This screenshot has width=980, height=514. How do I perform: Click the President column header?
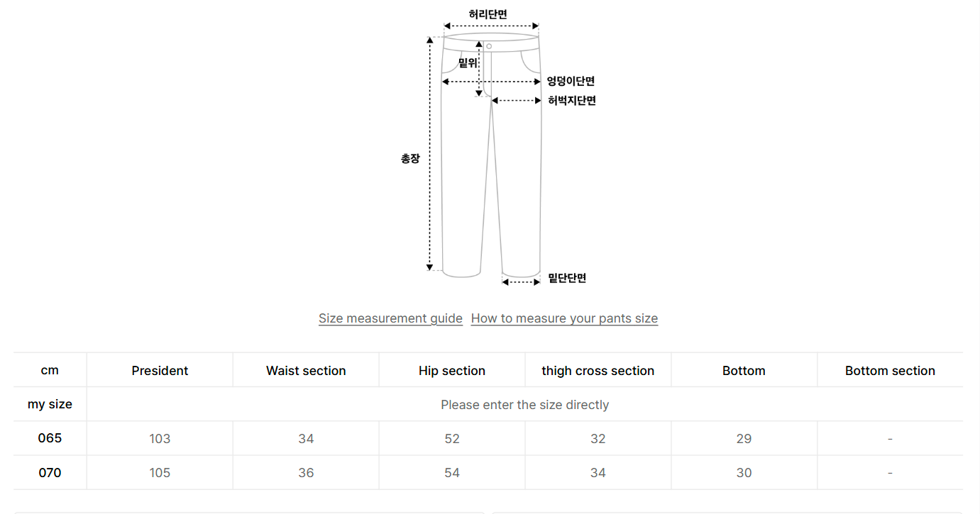160,371
